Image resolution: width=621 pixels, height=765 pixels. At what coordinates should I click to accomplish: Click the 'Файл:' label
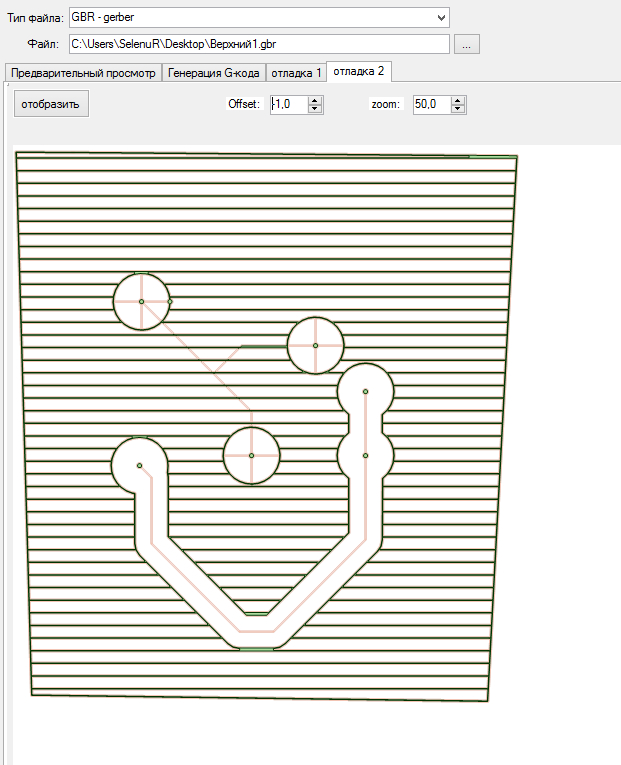(43, 44)
